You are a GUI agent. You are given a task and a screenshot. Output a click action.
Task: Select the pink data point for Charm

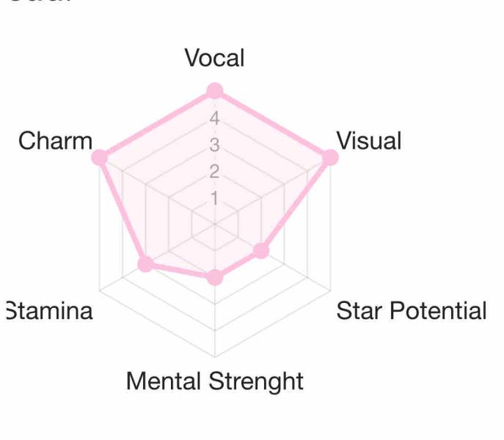click(x=101, y=157)
